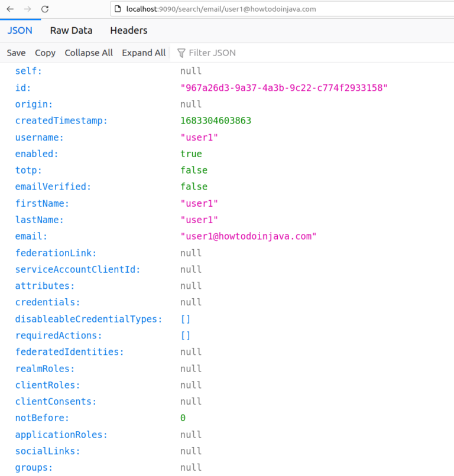The height and width of the screenshot is (476, 454).
Task: Expand all JSON nodes
Action: click(x=144, y=53)
